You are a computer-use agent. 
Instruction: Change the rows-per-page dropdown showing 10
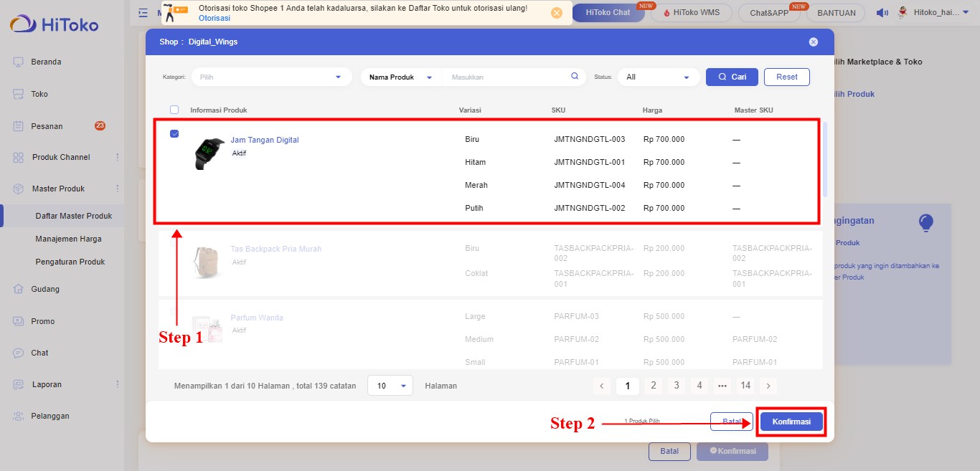[390, 386]
